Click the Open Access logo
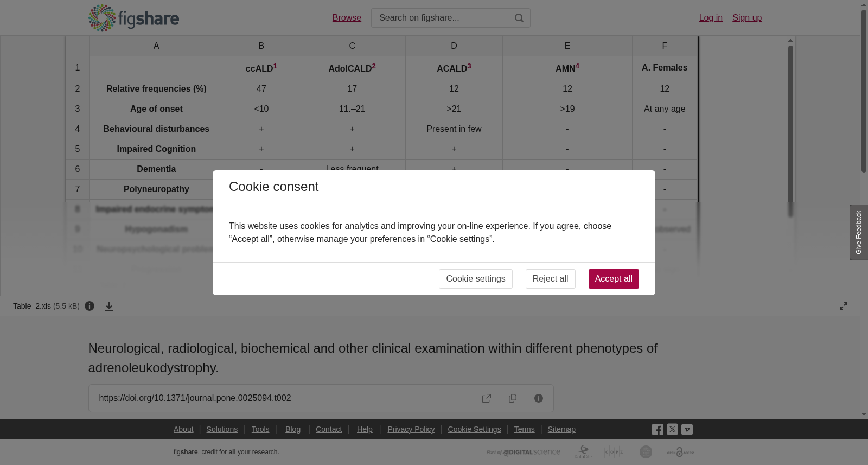The width and height of the screenshot is (868, 465). click(x=681, y=452)
